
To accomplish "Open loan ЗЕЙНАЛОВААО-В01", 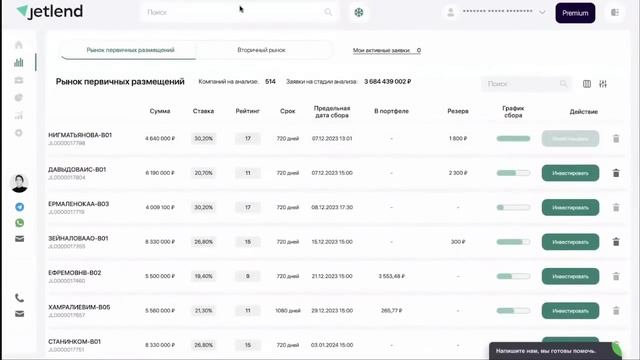I will 78,238.
